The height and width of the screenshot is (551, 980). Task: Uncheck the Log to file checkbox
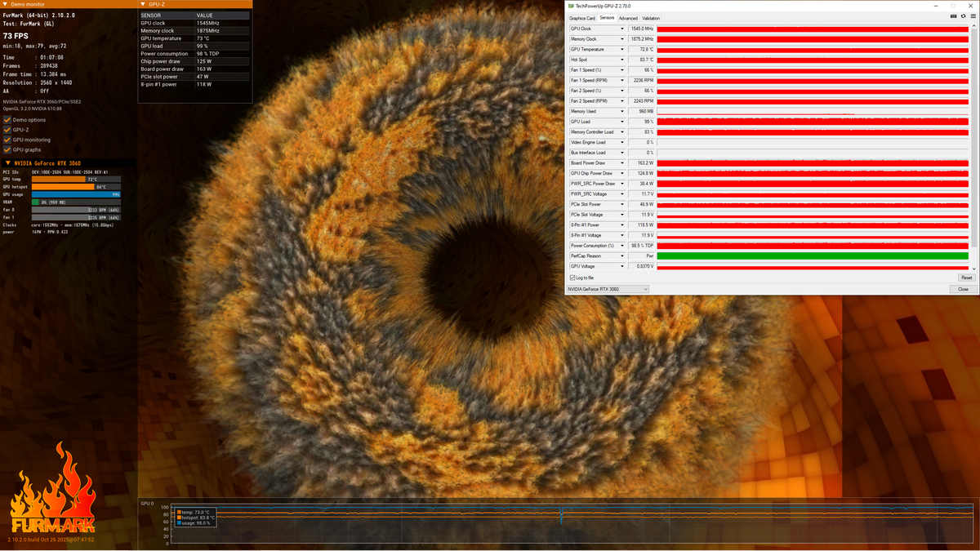point(572,278)
